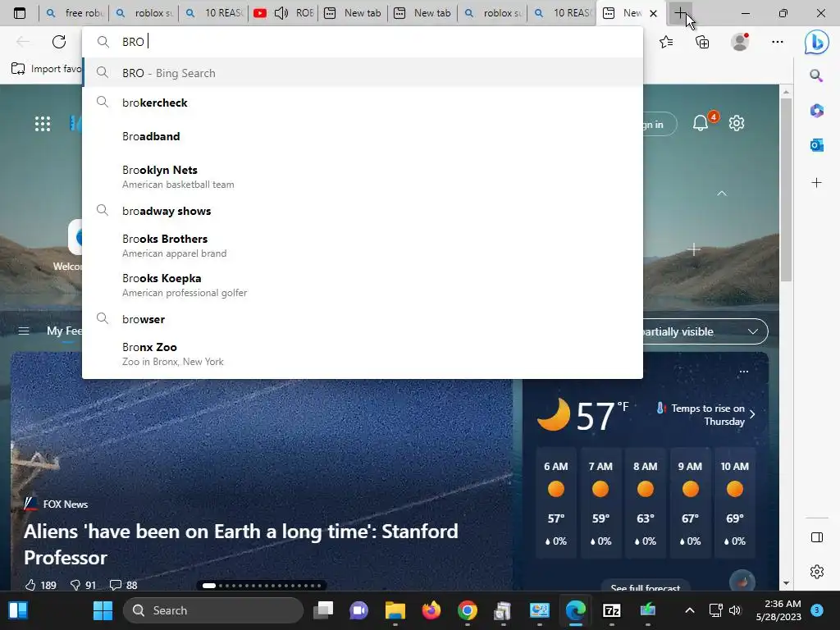Click See full forecast button
This screenshot has width=840, height=630.
646,587
